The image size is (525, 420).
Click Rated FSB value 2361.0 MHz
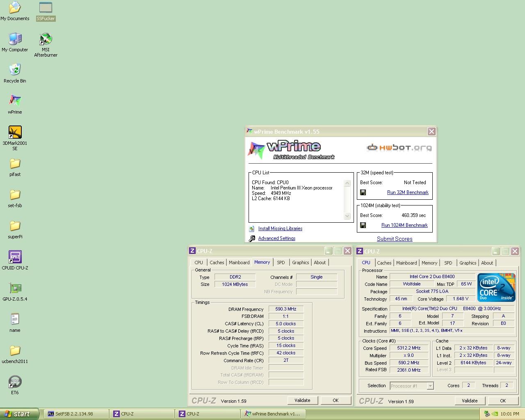(x=409, y=370)
